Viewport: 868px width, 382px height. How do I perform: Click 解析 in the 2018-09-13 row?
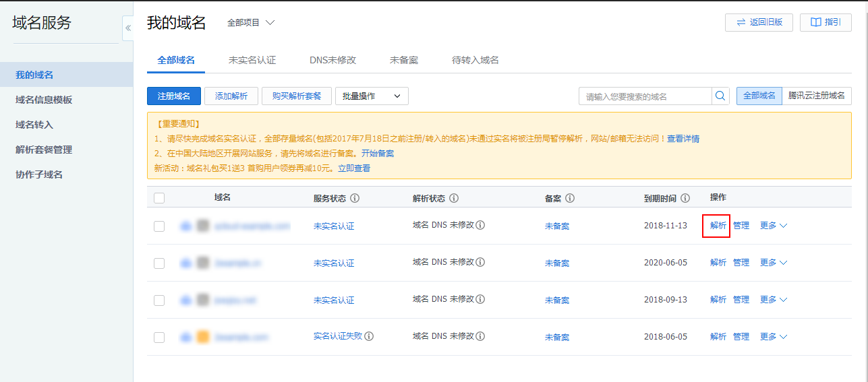[x=718, y=300]
